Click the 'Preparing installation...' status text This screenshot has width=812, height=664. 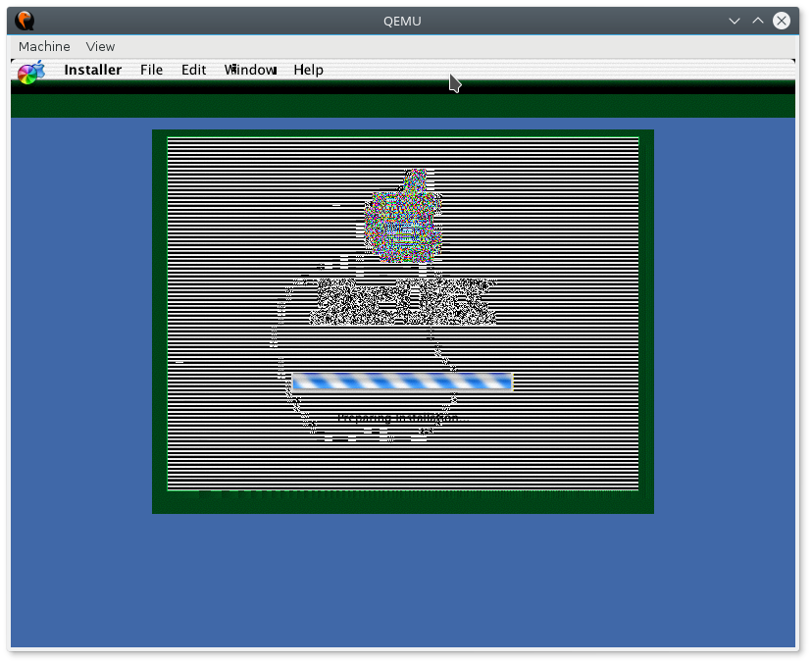[403, 418]
